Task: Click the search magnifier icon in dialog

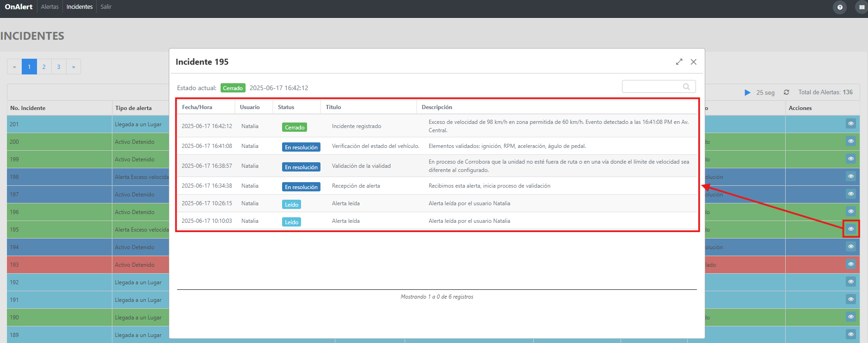Action: click(686, 86)
